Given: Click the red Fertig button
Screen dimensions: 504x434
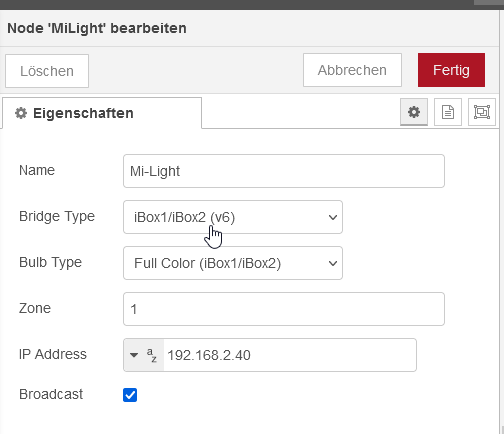Looking at the screenshot, I should point(451,70).
